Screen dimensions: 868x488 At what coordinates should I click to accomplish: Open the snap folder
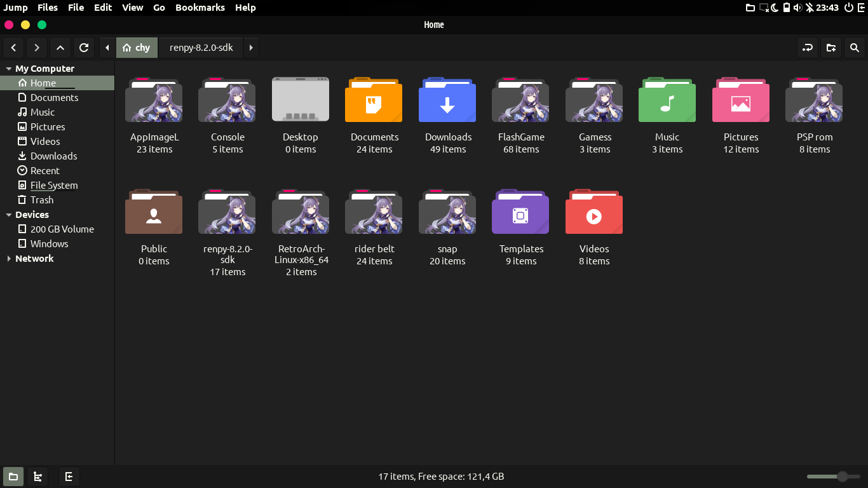[447, 212]
